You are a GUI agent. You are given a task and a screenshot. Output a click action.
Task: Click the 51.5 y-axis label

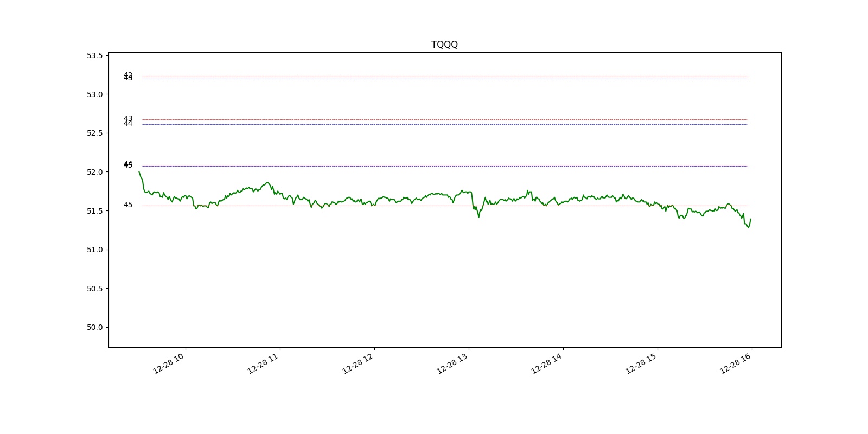coord(94,210)
